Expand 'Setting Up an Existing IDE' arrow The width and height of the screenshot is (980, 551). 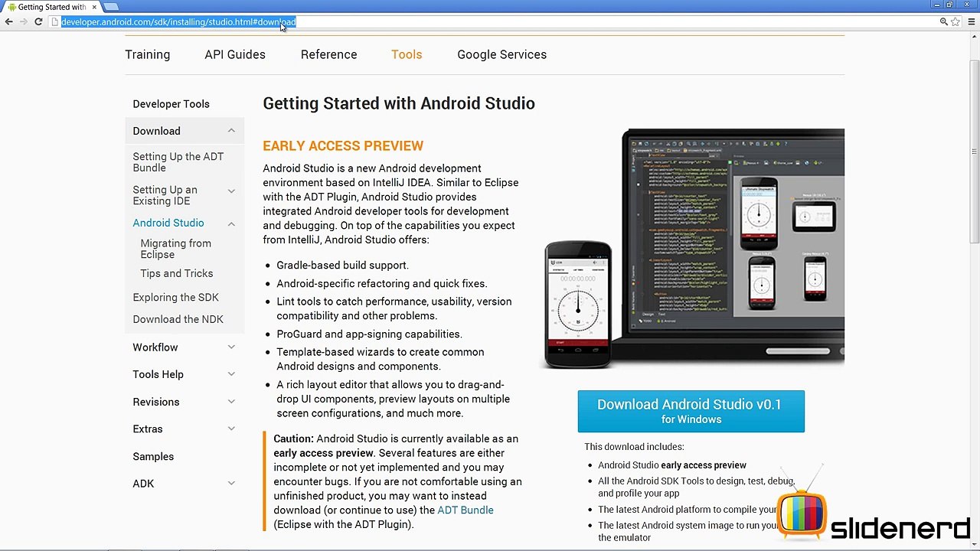coord(231,191)
